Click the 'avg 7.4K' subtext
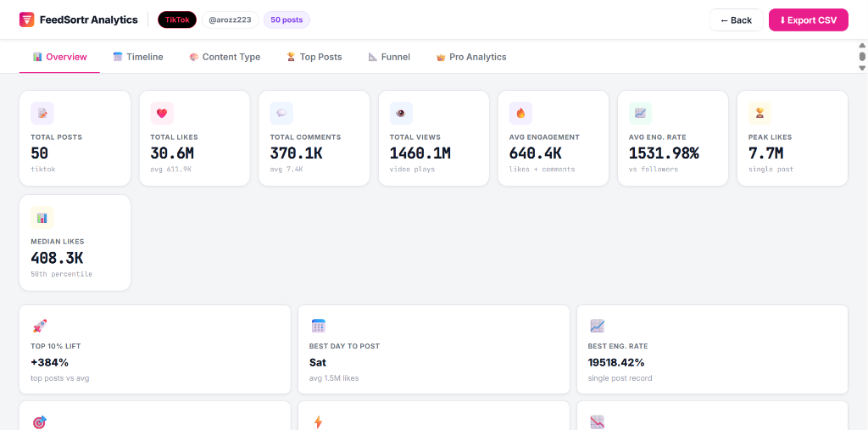This screenshot has width=868, height=430. click(287, 169)
